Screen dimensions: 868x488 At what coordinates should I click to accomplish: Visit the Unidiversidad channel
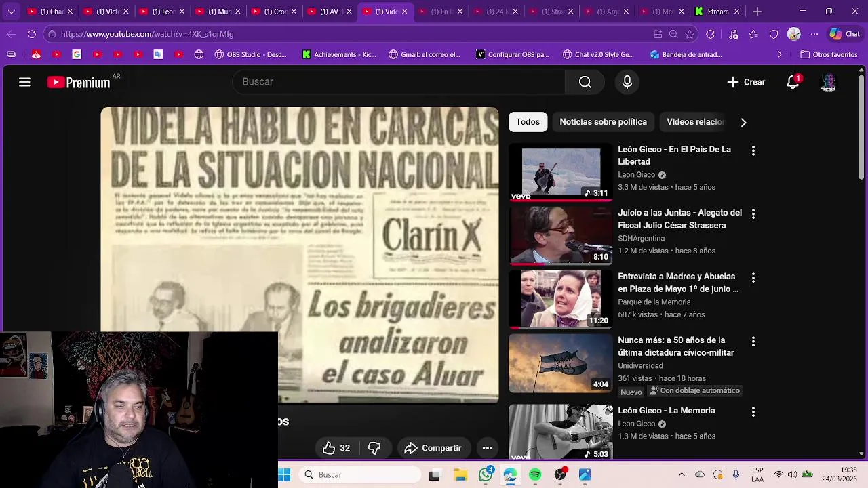pyautogui.click(x=641, y=366)
